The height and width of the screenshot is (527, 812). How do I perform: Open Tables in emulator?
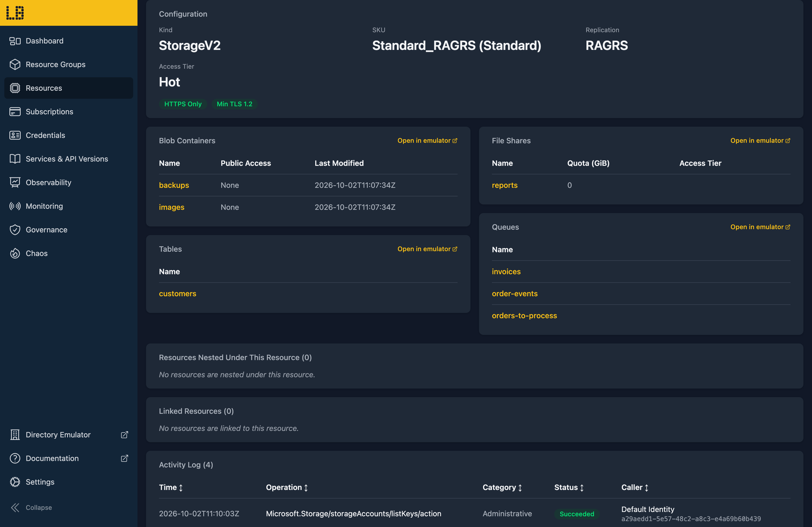[x=427, y=249]
